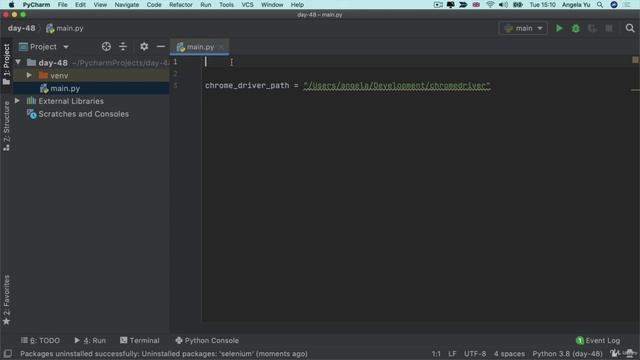Open the Event Log
Image resolution: width=640 pixels, height=360 pixels.
tap(598, 340)
